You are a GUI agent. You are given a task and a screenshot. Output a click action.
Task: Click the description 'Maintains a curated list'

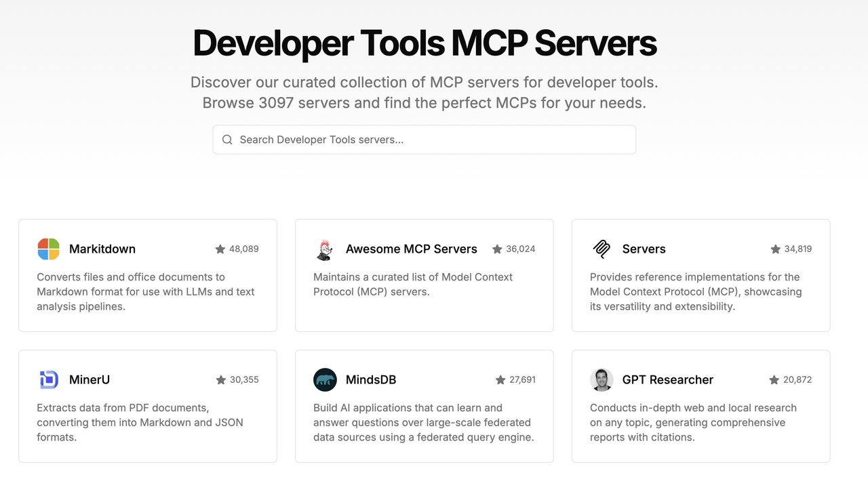point(413,284)
